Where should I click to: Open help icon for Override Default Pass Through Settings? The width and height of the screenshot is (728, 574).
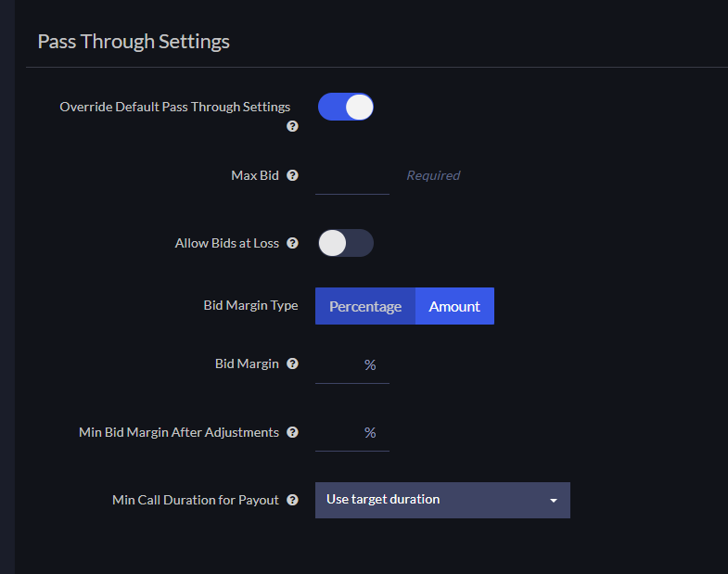coord(292,126)
